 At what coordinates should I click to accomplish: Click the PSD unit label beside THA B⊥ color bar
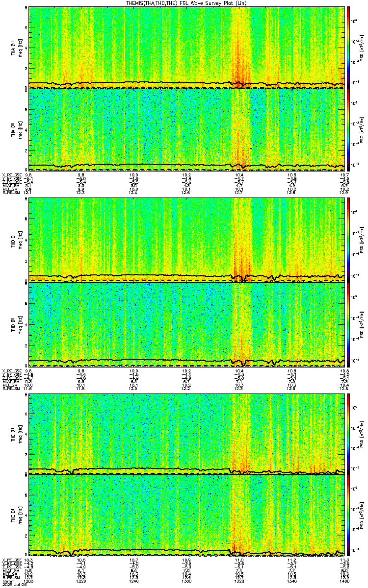point(362,47)
